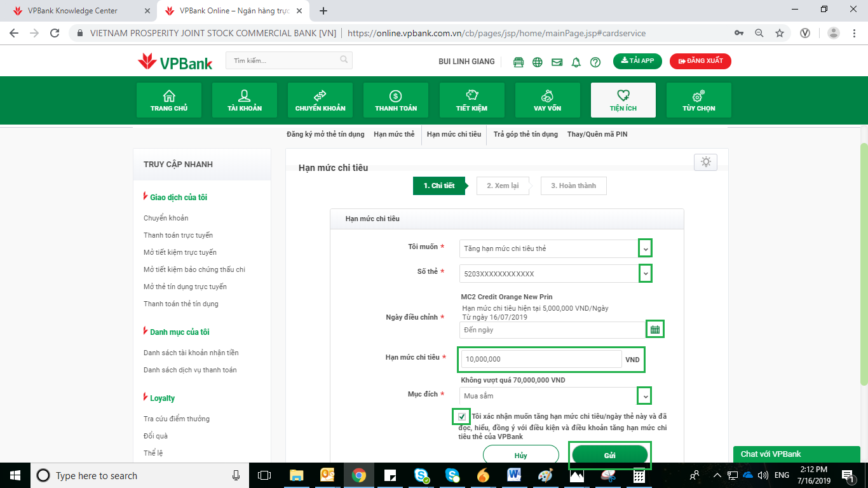
Task: Open the calendar date picker icon
Action: (x=654, y=329)
